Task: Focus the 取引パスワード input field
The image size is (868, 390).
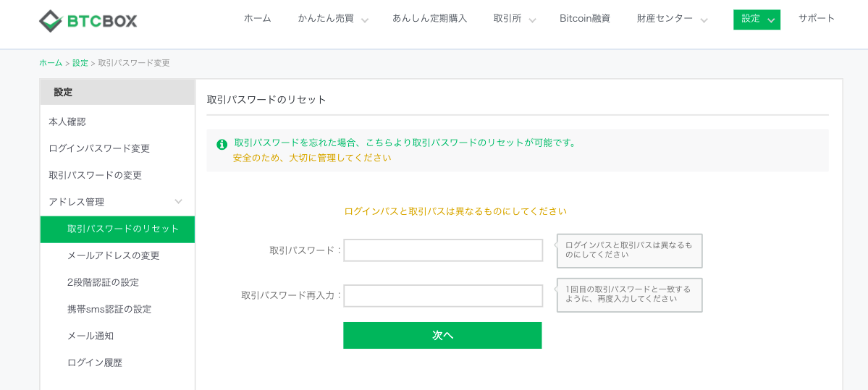Action: tap(443, 250)
